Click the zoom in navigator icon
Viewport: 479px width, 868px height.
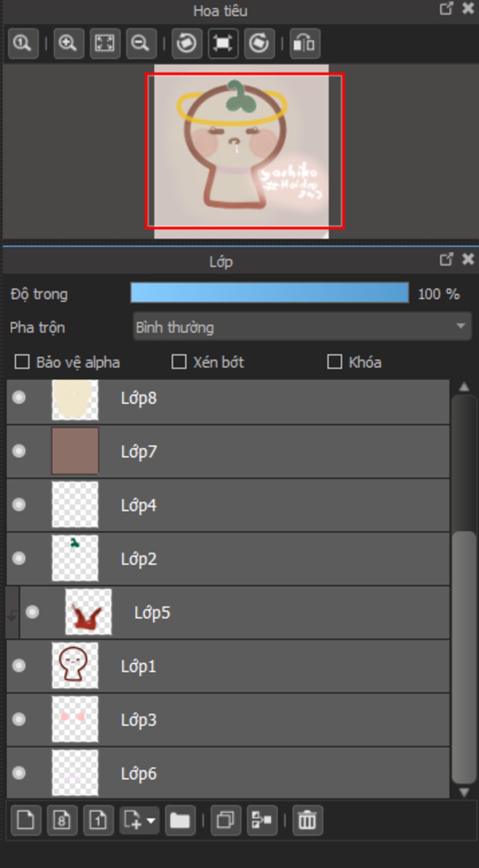click(x=68, y=43)
